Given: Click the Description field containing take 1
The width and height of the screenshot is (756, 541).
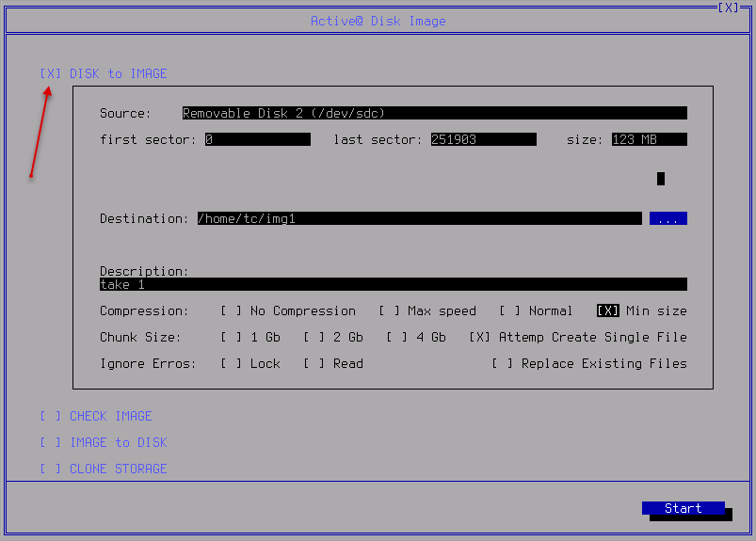Looking at the screenshot, I should (x=394, y=284).
